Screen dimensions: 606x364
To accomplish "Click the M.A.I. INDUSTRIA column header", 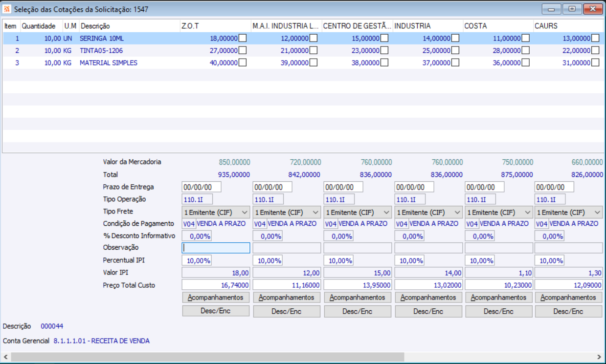I will click(286, 26).
